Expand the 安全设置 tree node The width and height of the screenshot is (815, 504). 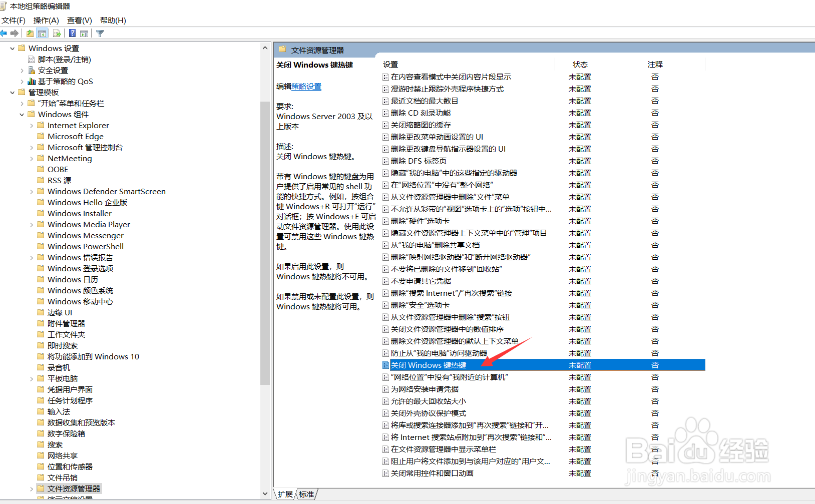[22, 71]
